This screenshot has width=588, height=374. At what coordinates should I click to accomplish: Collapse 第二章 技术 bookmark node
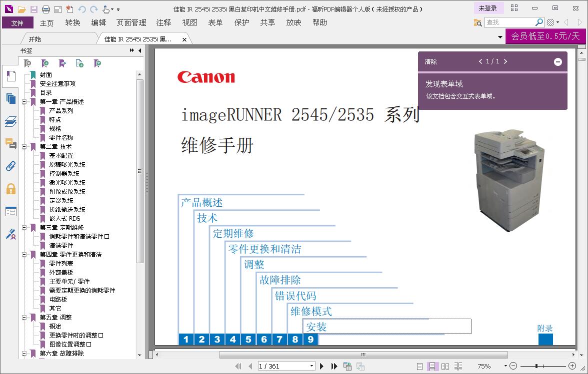(24, 147)
